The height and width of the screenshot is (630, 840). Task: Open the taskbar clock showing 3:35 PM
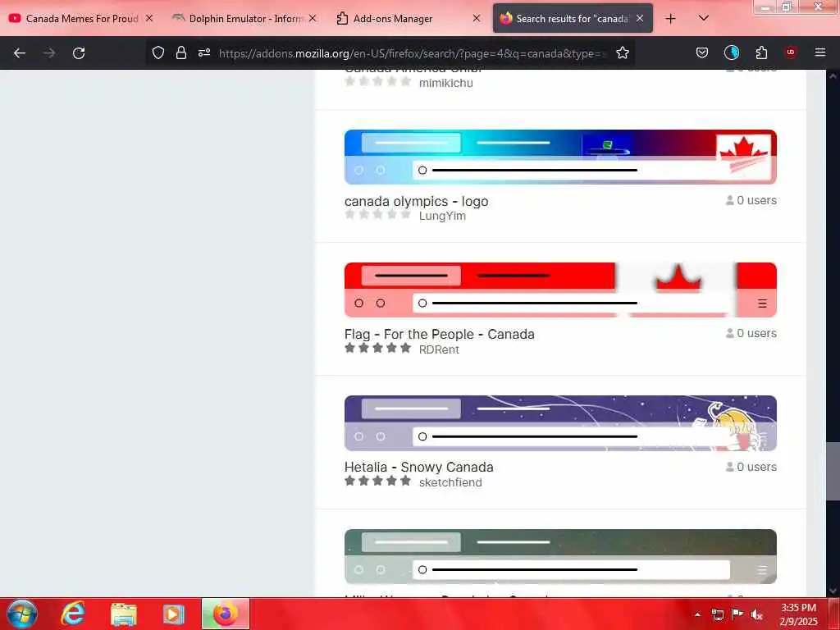pyautogui.click(x=798, y=614)
